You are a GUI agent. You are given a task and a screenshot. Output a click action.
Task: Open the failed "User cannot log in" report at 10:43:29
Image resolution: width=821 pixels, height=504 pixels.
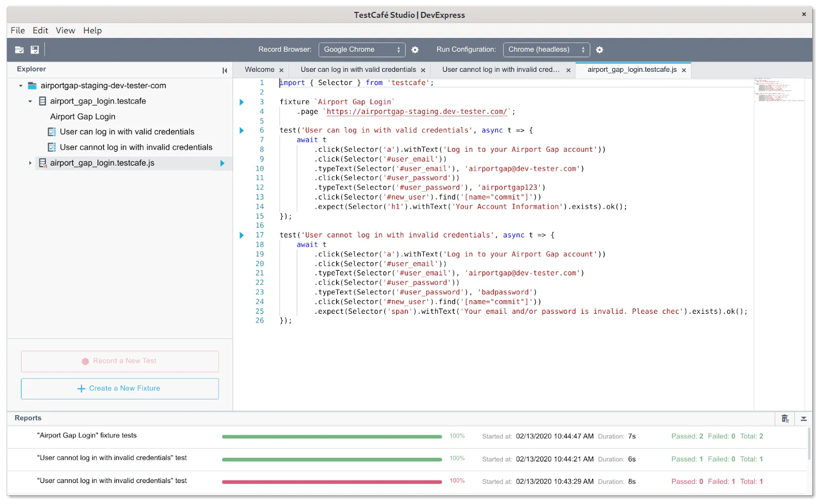click(112, 481)
